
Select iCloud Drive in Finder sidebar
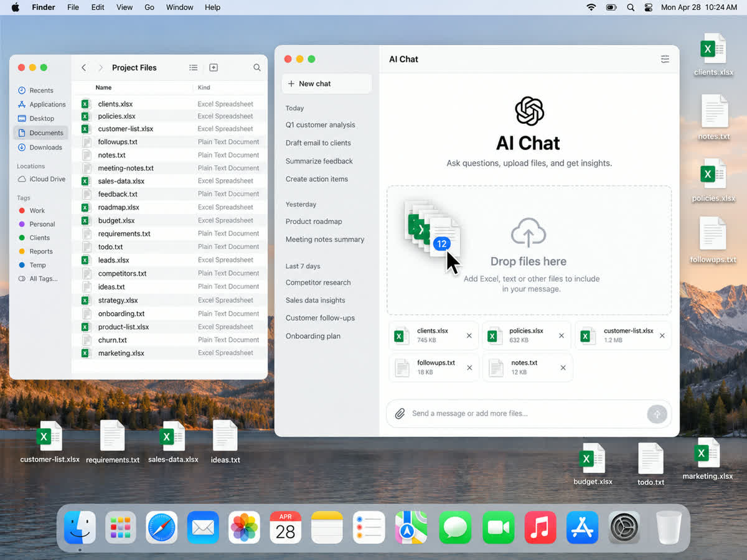pyautogui.click(x=42, y=179)
